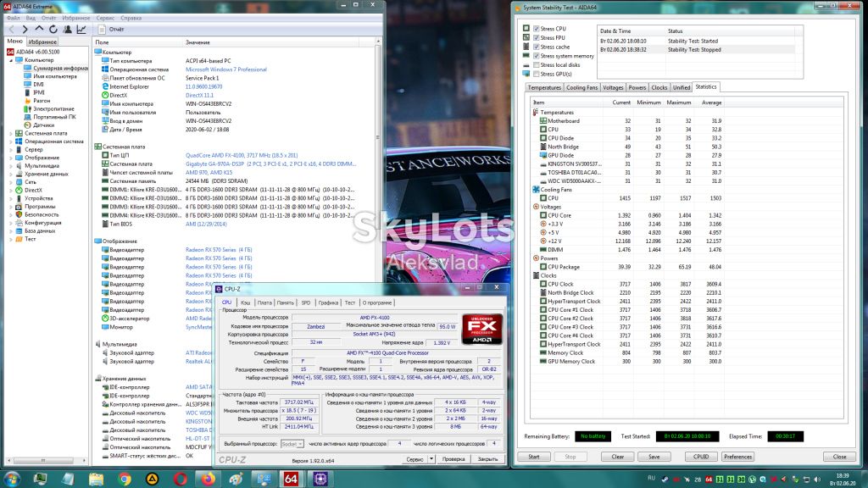This screenshot has width=868, height=488.
Task: Expand Операционная система tree node
Action: (11, 141)
